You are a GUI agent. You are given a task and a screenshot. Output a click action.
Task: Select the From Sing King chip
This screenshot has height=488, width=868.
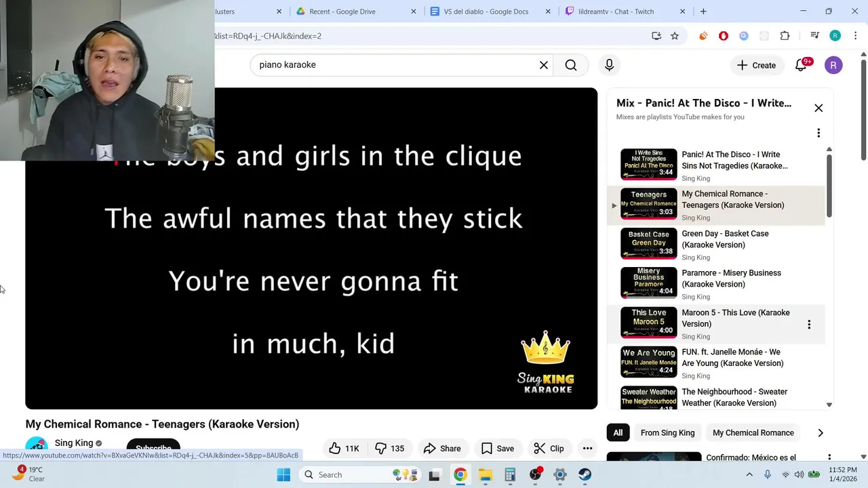click(x=667, y=432)
